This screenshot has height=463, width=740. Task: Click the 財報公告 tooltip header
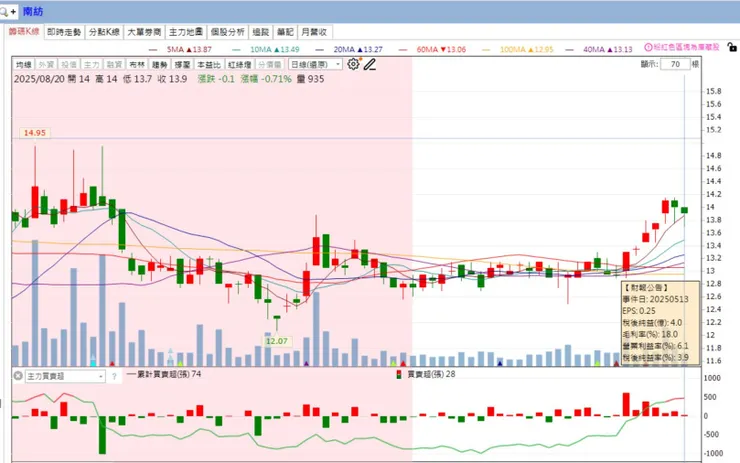(647, 287)
